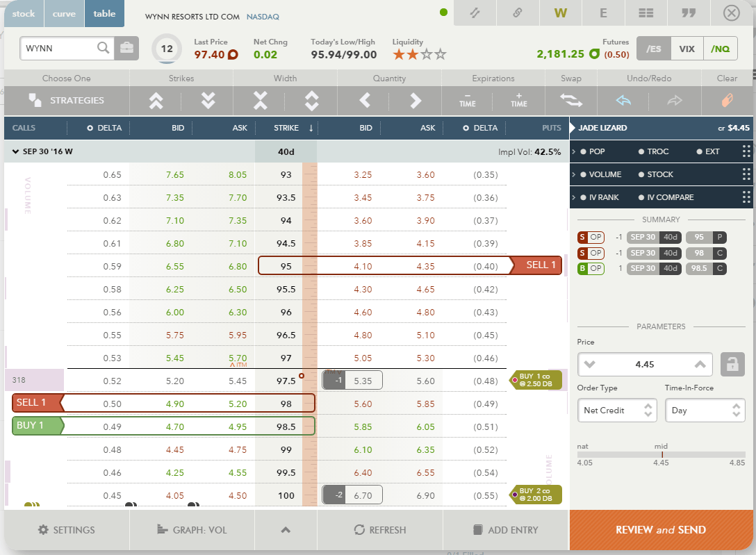
Task: Decrease quantity with left chevron
Action: pos(365,100)
